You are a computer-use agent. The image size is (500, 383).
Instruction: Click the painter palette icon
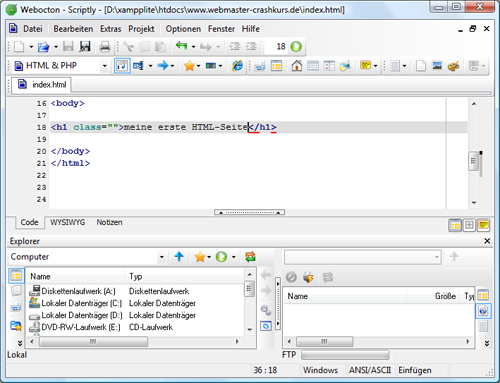click(453, 66)
